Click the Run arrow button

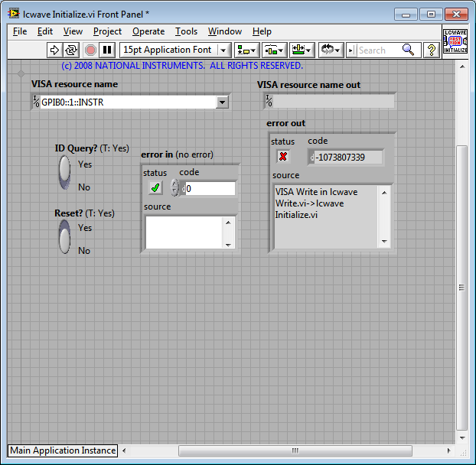tap(54, 50)
